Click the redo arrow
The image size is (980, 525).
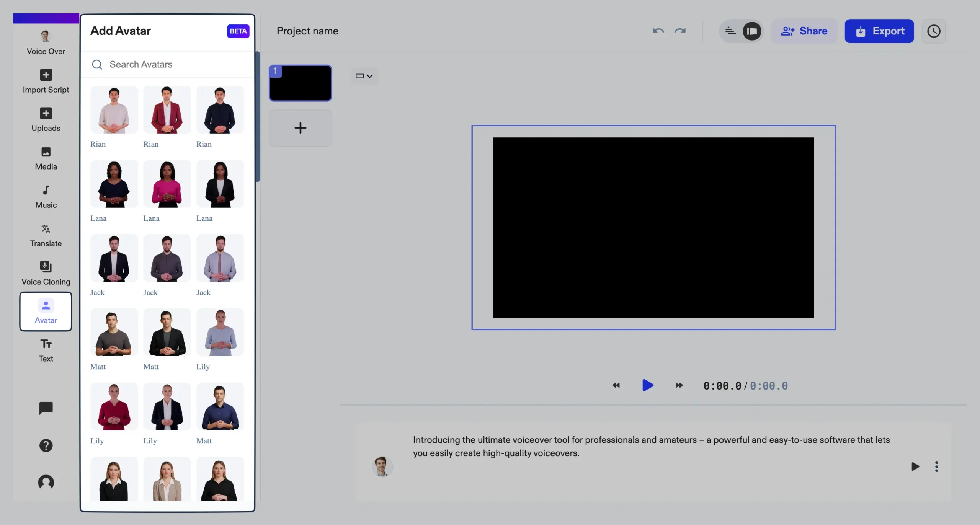click(680, 31)
